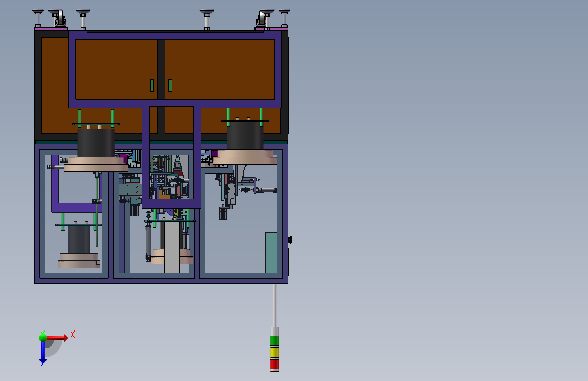This screenshot has width=588, height=381.
Task: Select the far-left leveling foot
Action: (x=38, y=17)
